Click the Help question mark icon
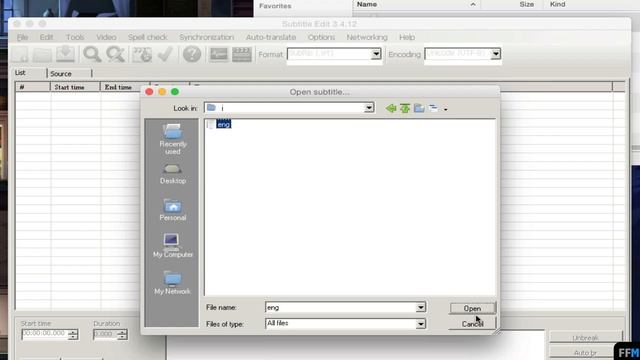This screenshot has height=360, width=640. point(192,54)
